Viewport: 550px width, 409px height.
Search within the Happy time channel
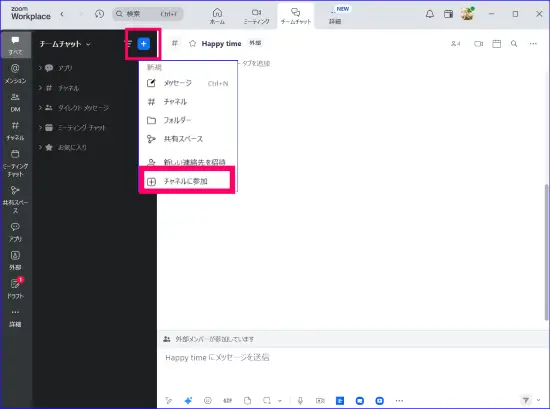(x=514, y=43)
